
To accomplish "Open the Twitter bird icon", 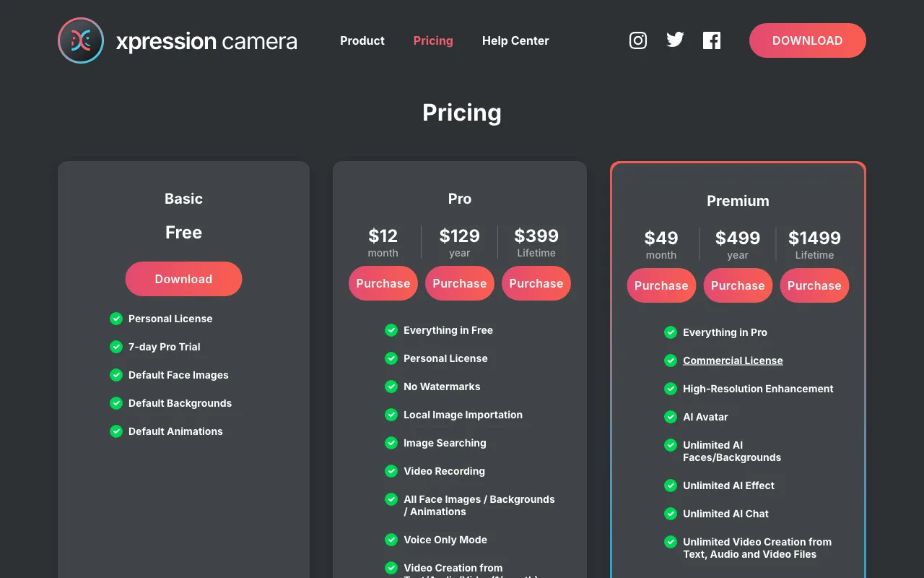I will pos(675,40).
